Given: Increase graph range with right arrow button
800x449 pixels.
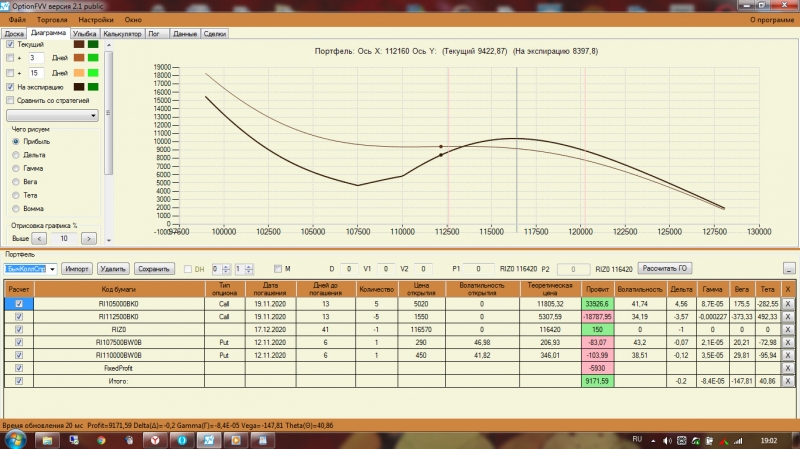Looking at the screenshot, I should [89, 239].
